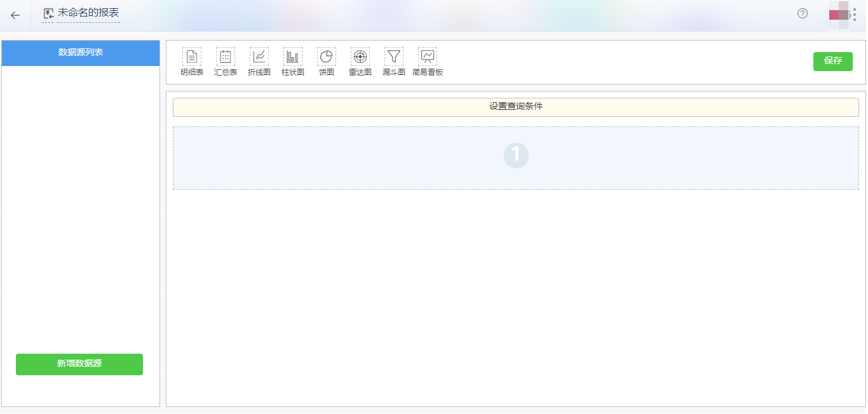Add a 漏斗图 funnel chart
Image resolution: width=868 pixels, height=414 pixels.
(393, 60)
